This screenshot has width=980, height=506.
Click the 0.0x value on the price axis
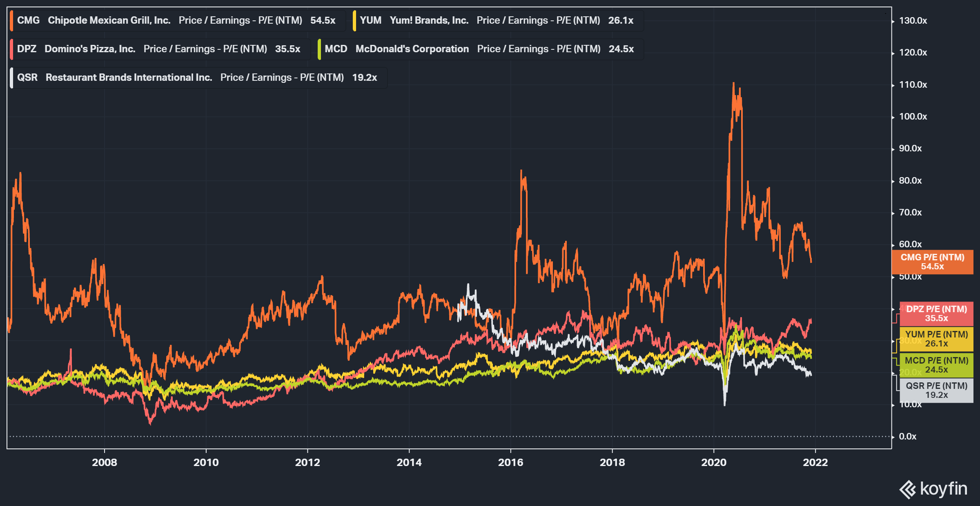tap(908, 437)
